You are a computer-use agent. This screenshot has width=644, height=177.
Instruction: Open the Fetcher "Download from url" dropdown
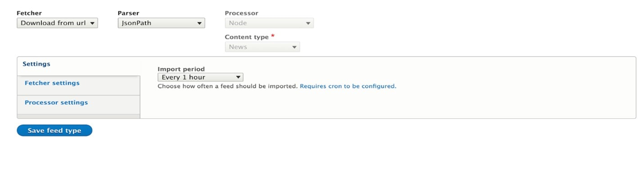point(57,23)
